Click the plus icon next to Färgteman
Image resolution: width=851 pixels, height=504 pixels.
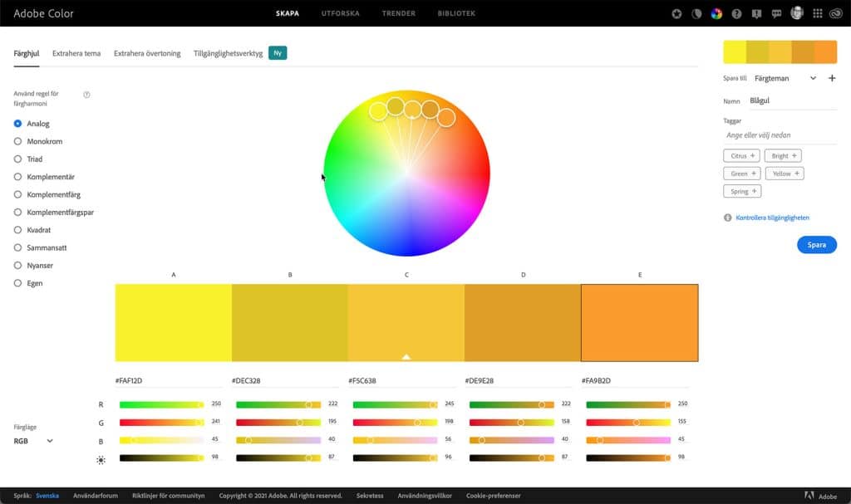(832, 78)
